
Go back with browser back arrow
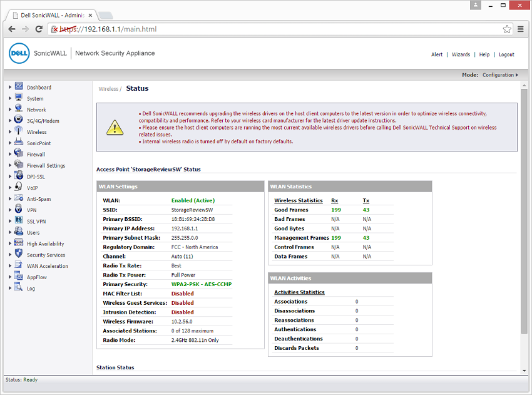click(12, 29)
